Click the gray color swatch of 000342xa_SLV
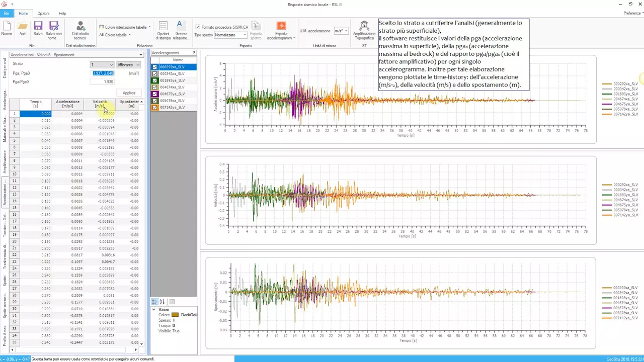Screen dimensions: 644x362 point(155,74)
